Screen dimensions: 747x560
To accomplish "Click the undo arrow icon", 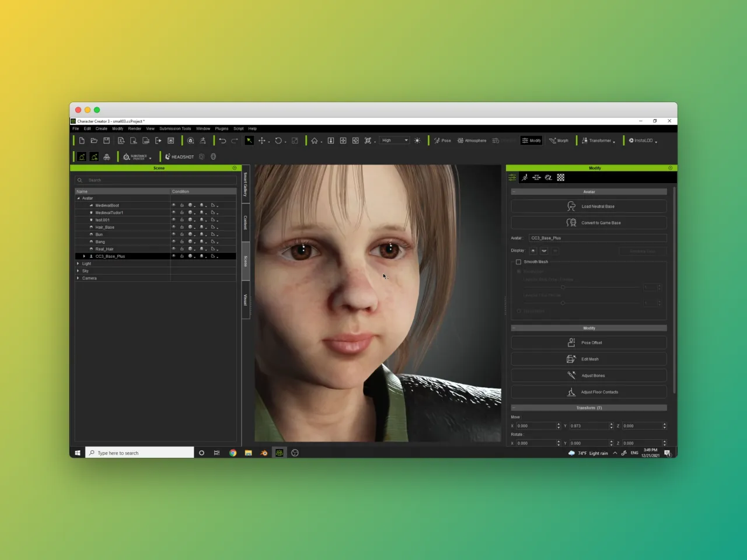I will coord(222,141).
